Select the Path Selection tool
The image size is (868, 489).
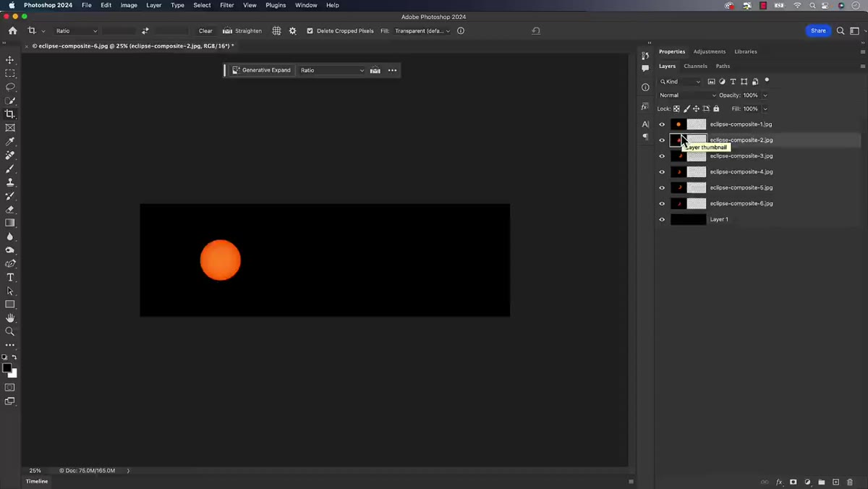click(x=10, y=291)
